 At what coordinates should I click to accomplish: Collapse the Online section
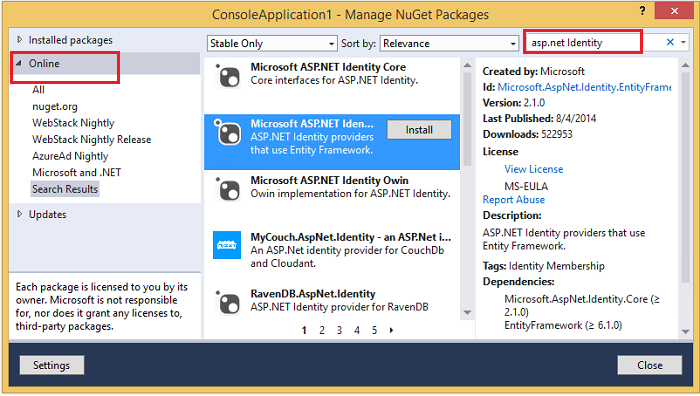(19, 63)
